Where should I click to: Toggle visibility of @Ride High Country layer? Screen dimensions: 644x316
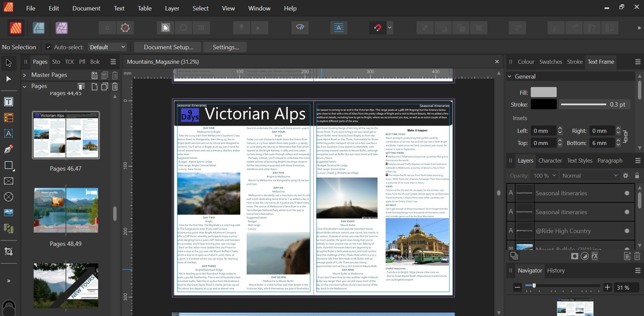(627, 231)
